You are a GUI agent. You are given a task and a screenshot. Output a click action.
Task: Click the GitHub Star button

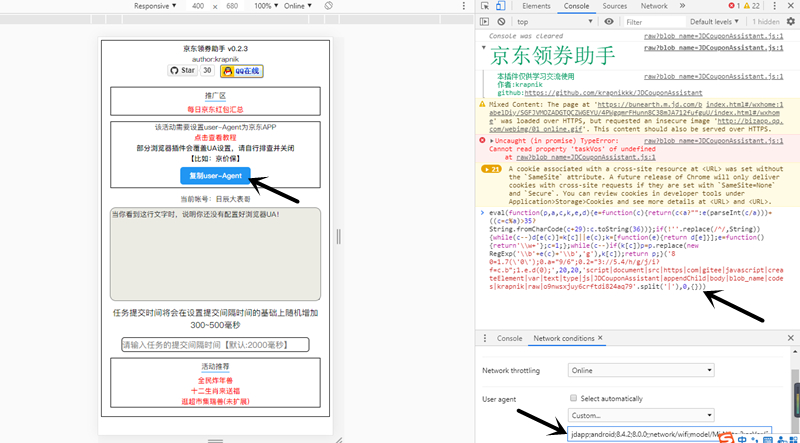[182, 71]
